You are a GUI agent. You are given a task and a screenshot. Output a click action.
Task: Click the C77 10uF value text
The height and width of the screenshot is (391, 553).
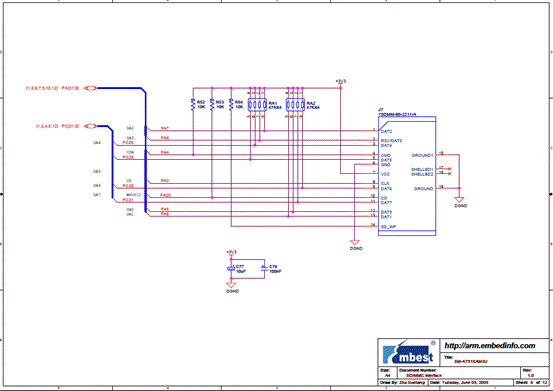(x=241, y=271)
